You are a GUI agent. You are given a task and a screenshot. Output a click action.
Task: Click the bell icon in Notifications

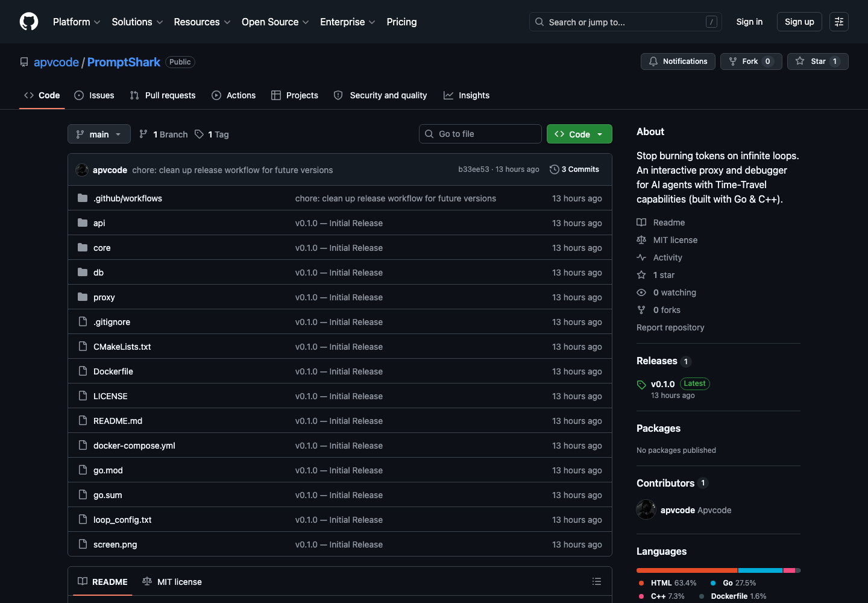(x=653, y=62)
